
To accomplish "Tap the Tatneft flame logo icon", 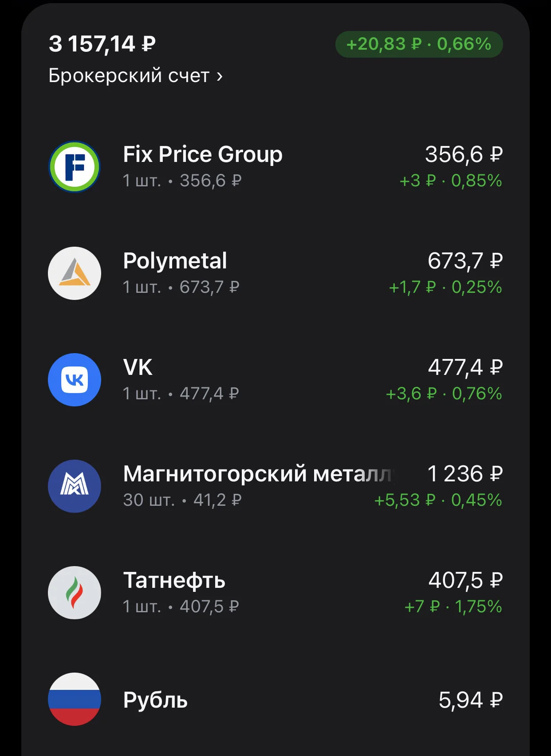I will [75, 593].
